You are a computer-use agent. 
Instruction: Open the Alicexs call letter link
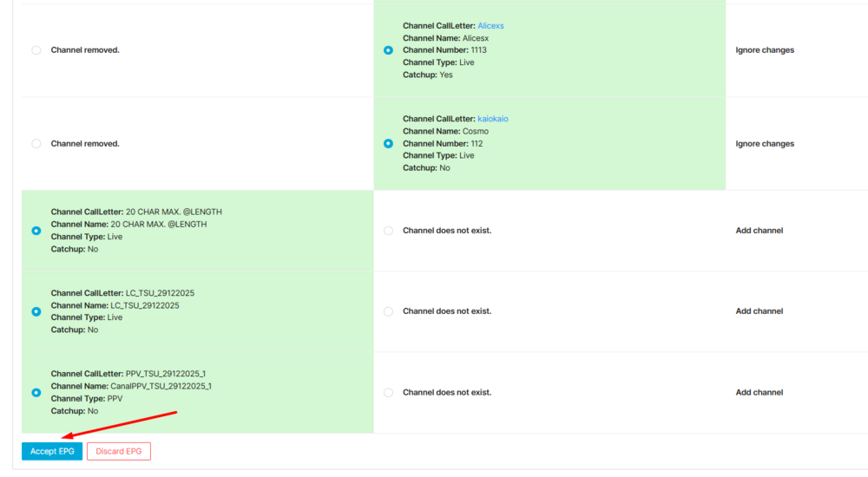pyautogui.click(x=490, y=26)
